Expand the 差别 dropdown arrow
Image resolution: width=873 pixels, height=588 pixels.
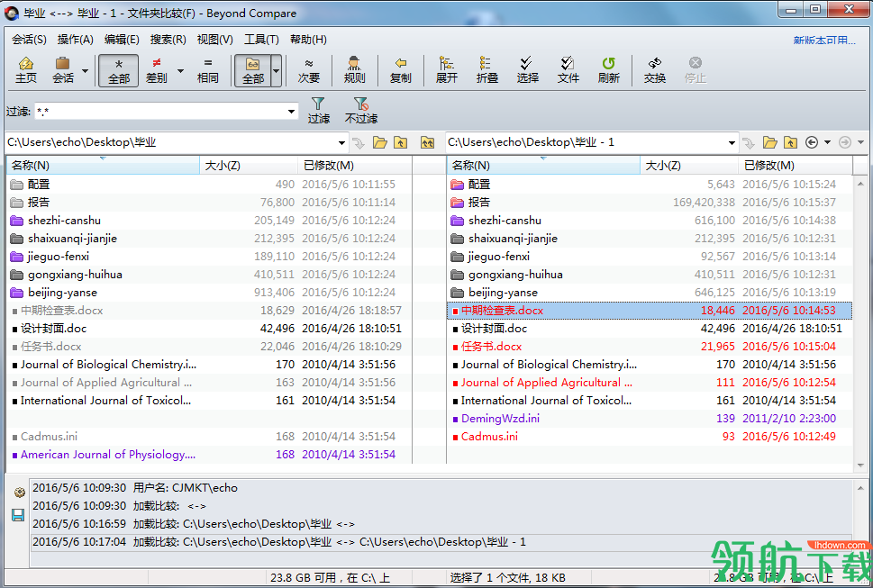coord(180,70)
